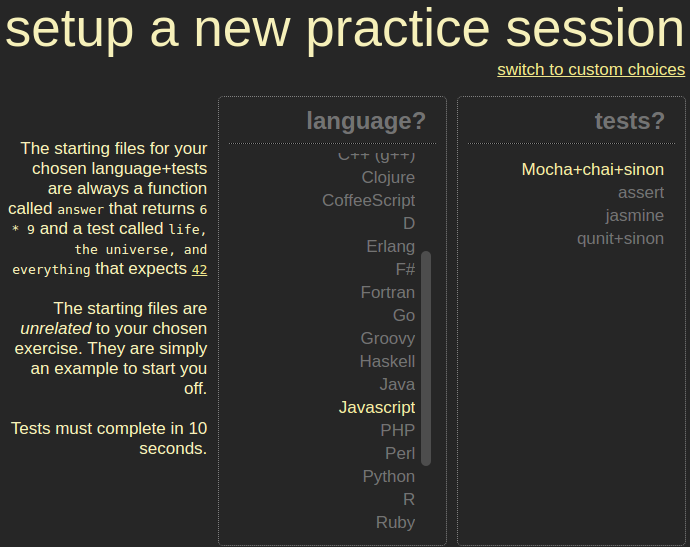The image size is (690, 547).
Task: Click the language list scrollbar
Action: 426,358
